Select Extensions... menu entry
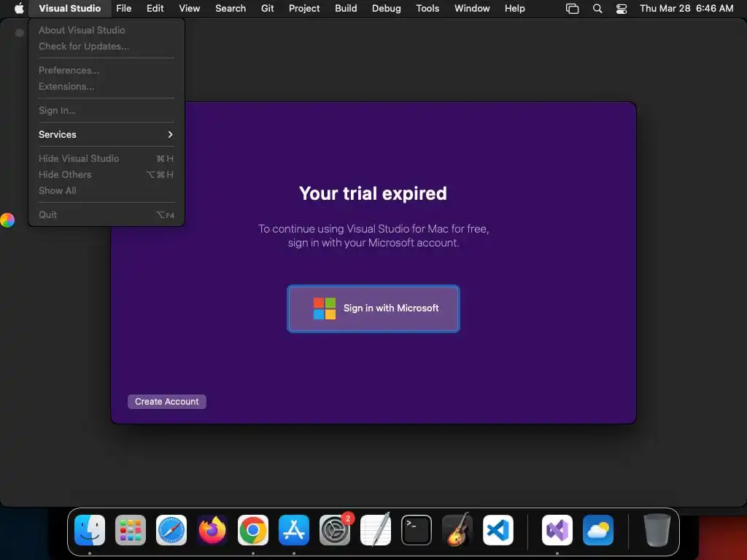 click(x=106, y=86)
